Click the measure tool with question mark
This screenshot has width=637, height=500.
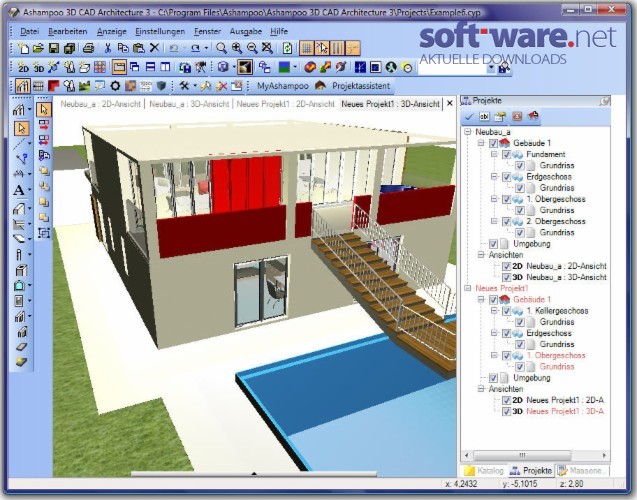click(21, 159)
